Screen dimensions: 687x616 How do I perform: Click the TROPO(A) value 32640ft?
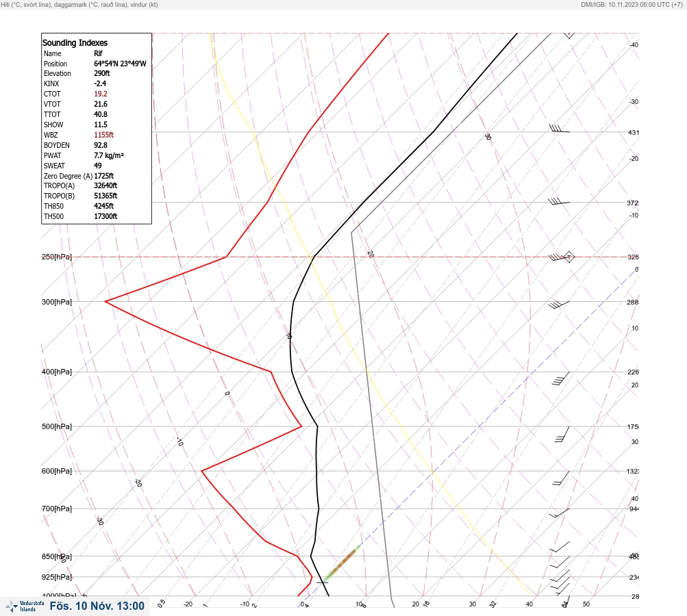click(x=105, y=185)
